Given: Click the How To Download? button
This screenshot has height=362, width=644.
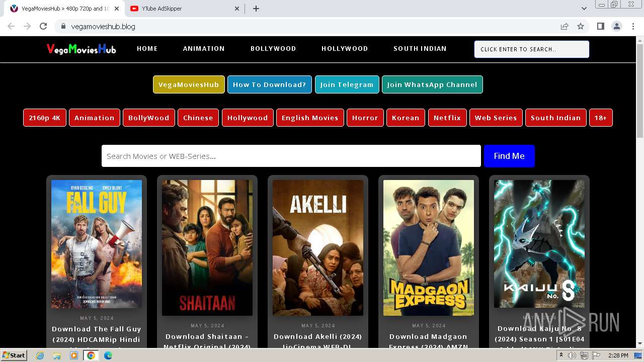Looking at the screenshot, I should point(269,84).
